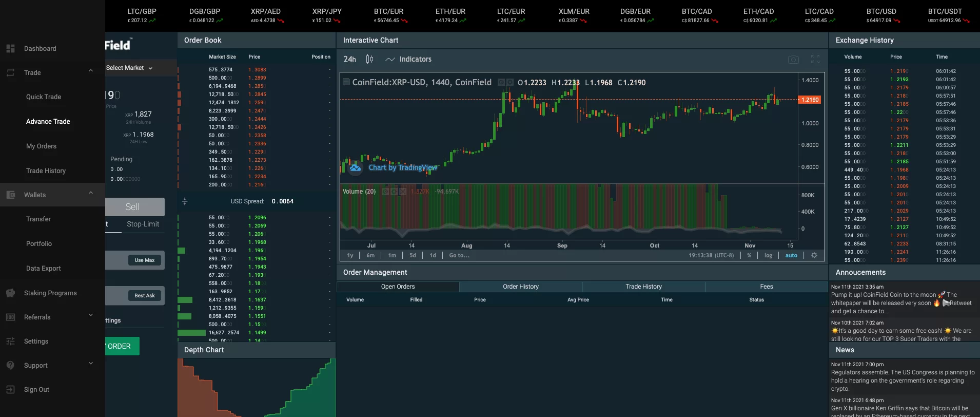Click the Staking Programs icon
Screen dimensions: 980x417
pos(10,293)
